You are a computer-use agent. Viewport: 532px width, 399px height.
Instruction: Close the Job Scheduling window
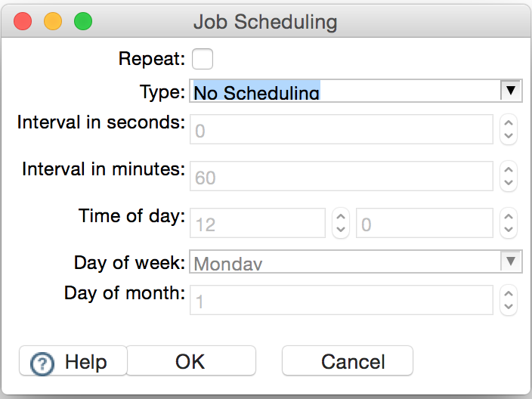[23, 21]
